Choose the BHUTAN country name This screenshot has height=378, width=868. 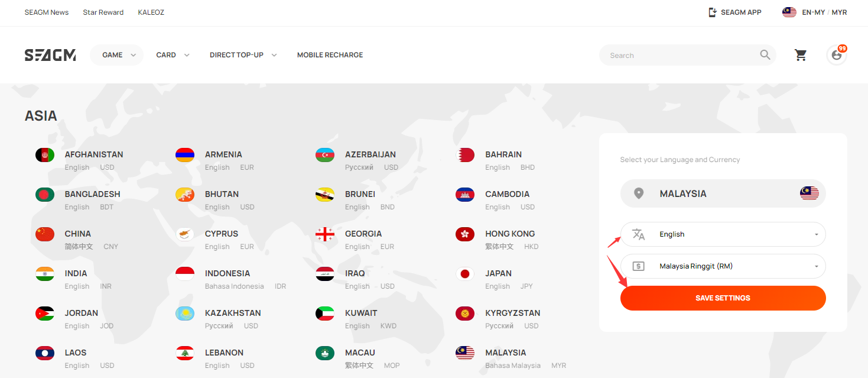coord(222,194)
